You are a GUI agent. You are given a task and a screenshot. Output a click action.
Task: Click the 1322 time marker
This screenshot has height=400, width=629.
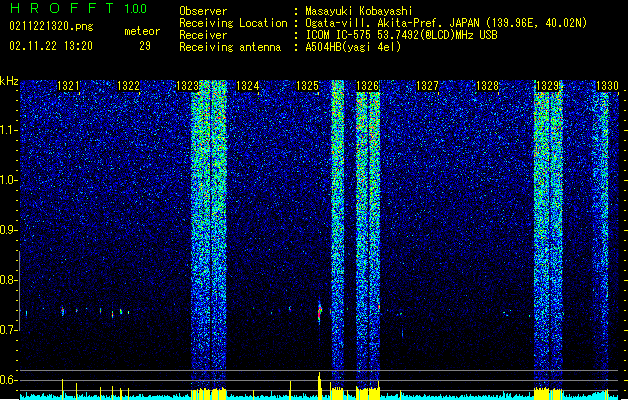tap(128, 85)
